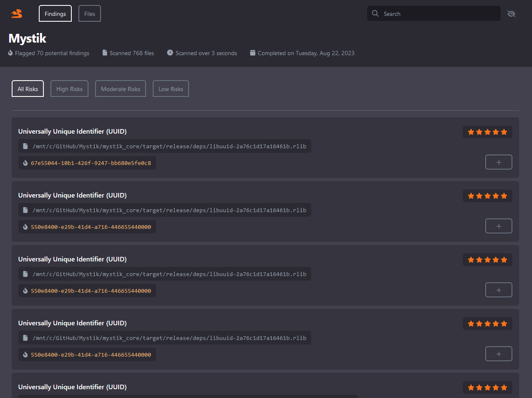Viewport: 532px width, 398px height.
Task: Select the text Flagged 70 potential findings
Action: point(52,53)
